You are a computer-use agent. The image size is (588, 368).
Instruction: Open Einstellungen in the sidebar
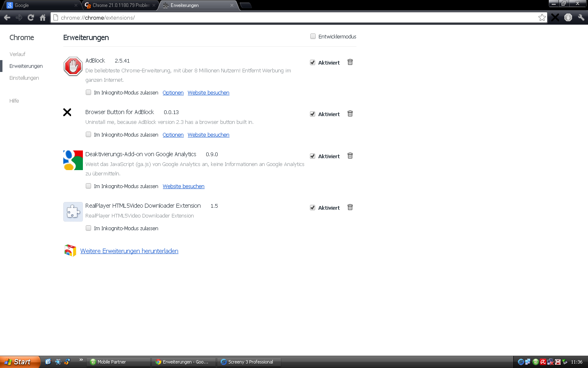[x=24, y=78]
